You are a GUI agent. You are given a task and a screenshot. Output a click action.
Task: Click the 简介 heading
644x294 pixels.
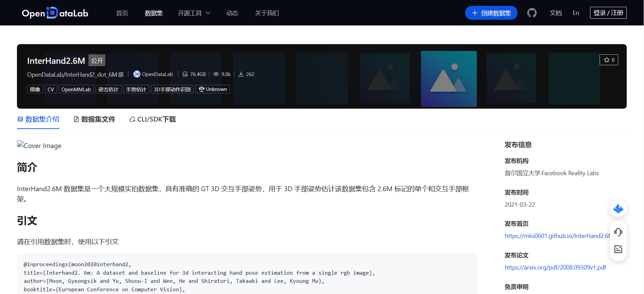pos(27,167)
